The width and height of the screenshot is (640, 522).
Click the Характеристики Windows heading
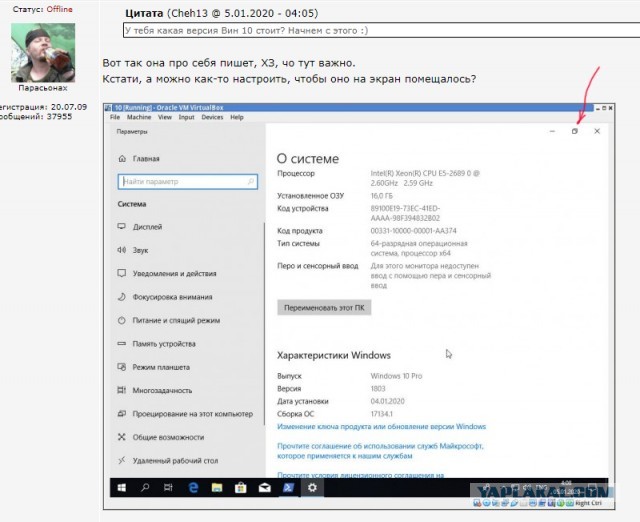(334, 355)
